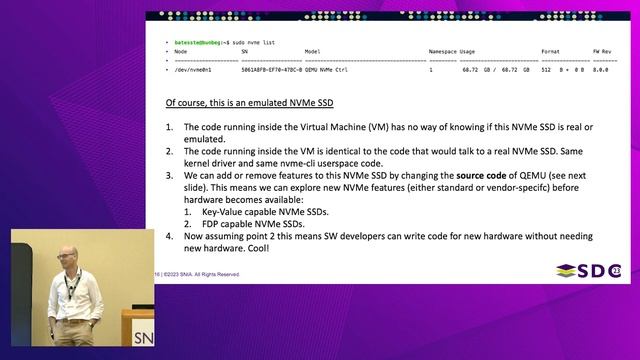640x360 pixels.
Task: Click the dotted decorative banner atop slide
Action: (x=388, y=16)
